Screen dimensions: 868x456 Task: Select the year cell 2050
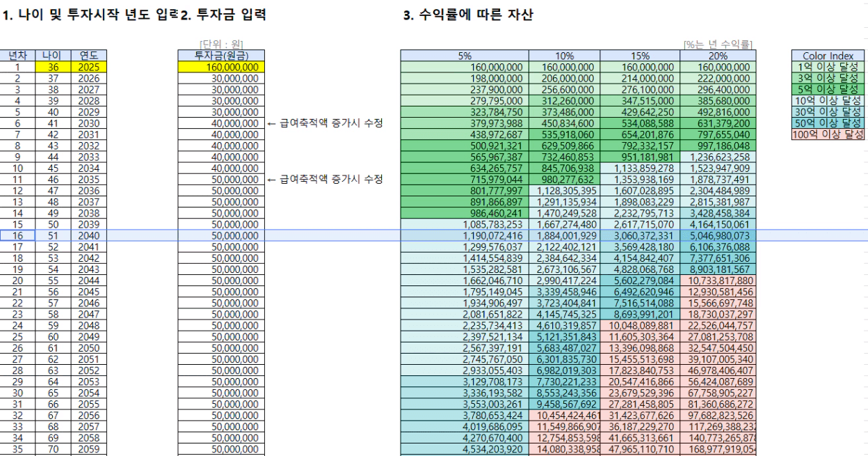pos(88,347)
